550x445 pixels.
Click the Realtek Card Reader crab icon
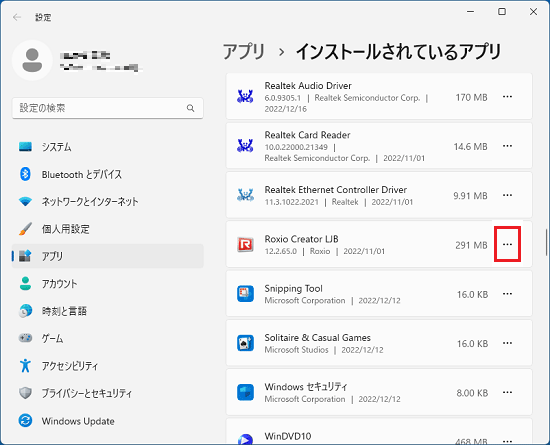(245, 146)
